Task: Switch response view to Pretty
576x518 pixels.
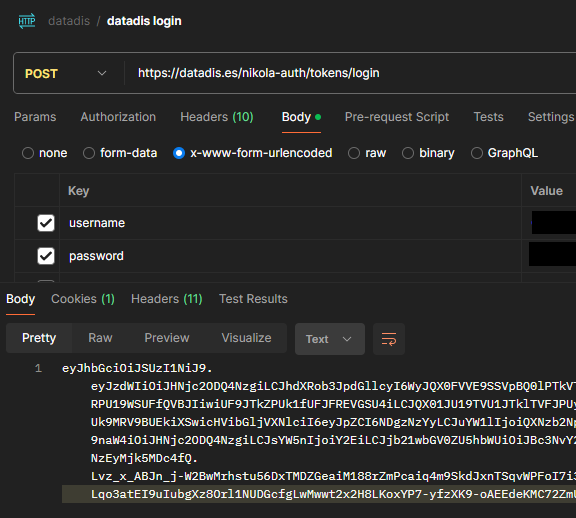Action: click(39, 338)
